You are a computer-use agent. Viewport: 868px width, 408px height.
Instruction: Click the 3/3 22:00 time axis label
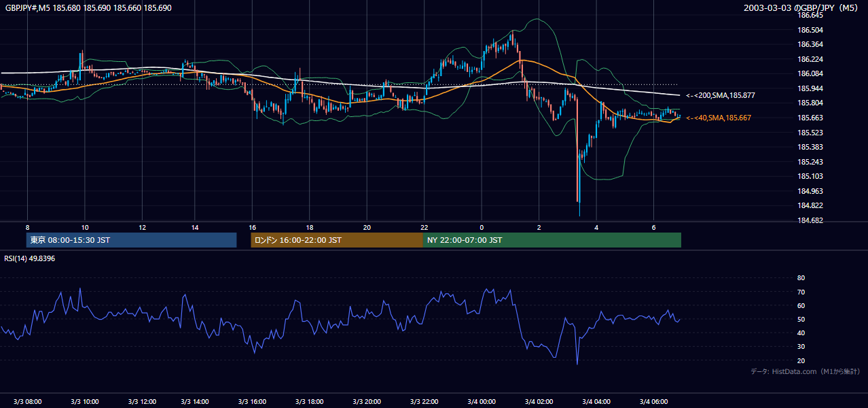point(424,401)
